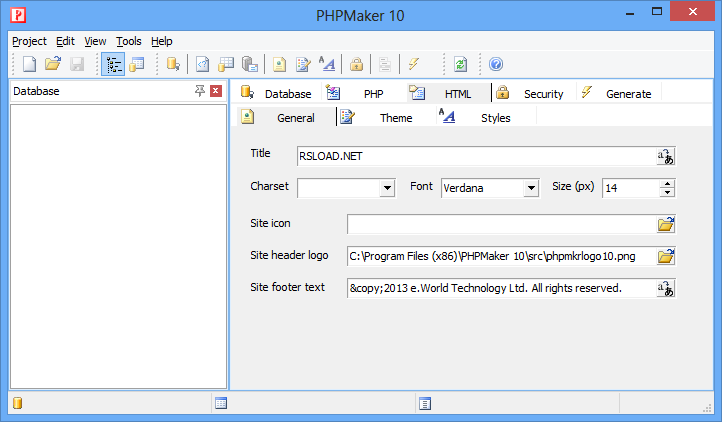Open an existing project file icon

point(53,64)
